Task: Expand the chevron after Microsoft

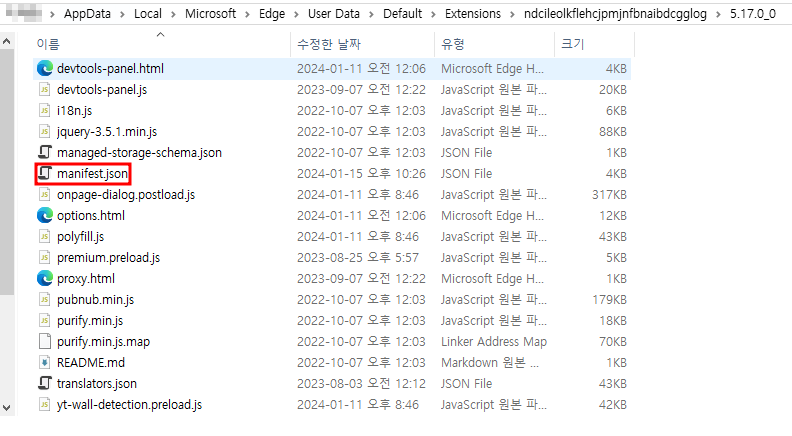Action: [x=248, y=14]
